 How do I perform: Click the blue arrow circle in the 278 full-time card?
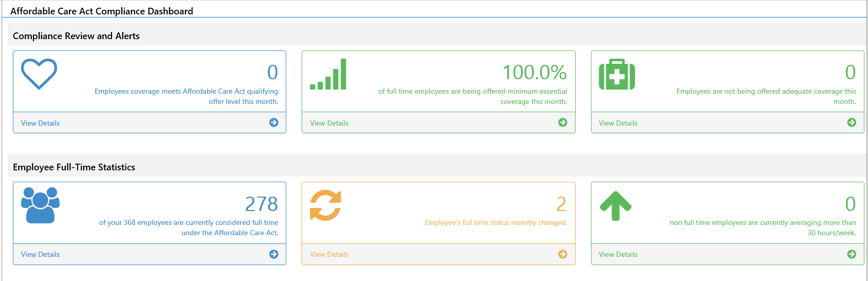(274, 254)
